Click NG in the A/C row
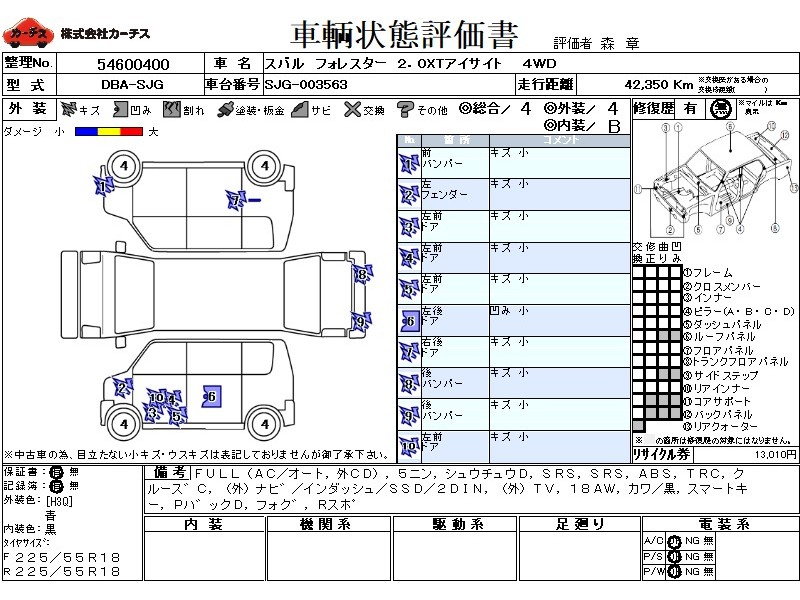This screenshot has width=800, height=600. [692, 541]
